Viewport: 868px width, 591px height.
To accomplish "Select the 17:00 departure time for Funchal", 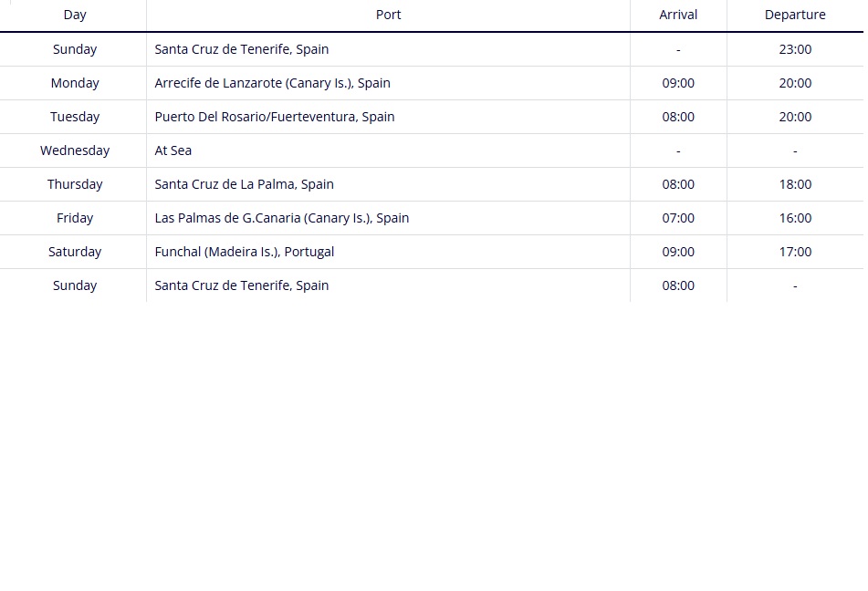I will (x=795, y=252).
